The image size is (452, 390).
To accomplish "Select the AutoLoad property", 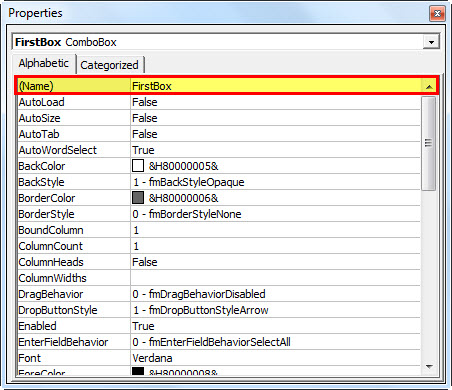I will (41, 102).
